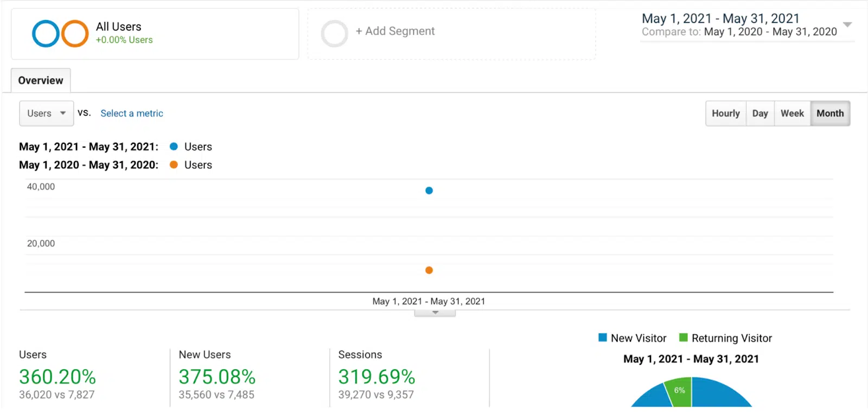Click the blue All Users segment circle
The width and height of the screenshot is (868, 412).
point(46,34)
